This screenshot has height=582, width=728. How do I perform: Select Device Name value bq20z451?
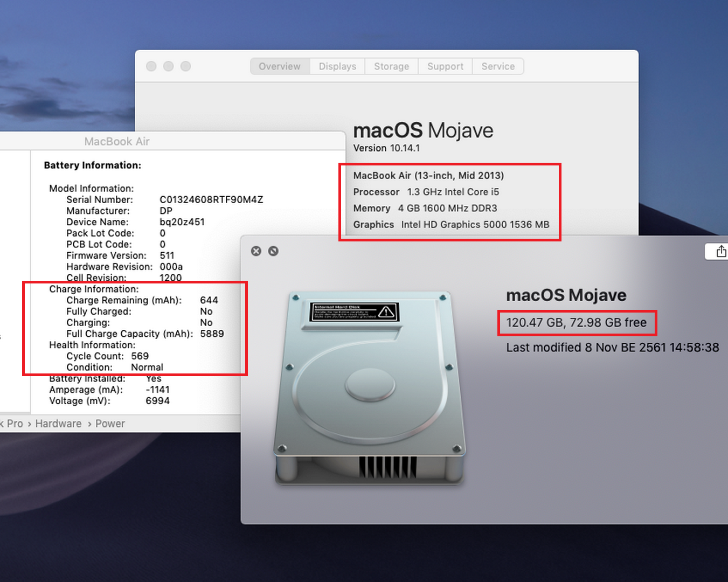(x=182, y=222)
